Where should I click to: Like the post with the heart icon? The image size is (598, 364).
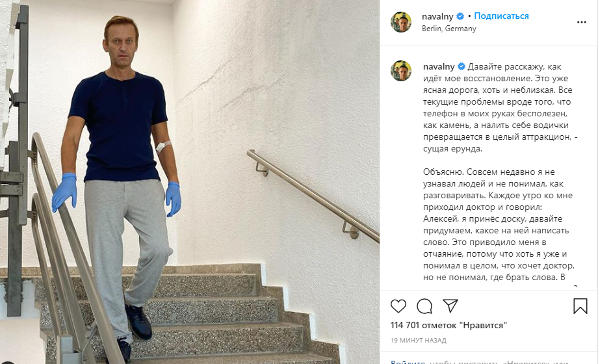pyautogui.click(x=398, y=306)
